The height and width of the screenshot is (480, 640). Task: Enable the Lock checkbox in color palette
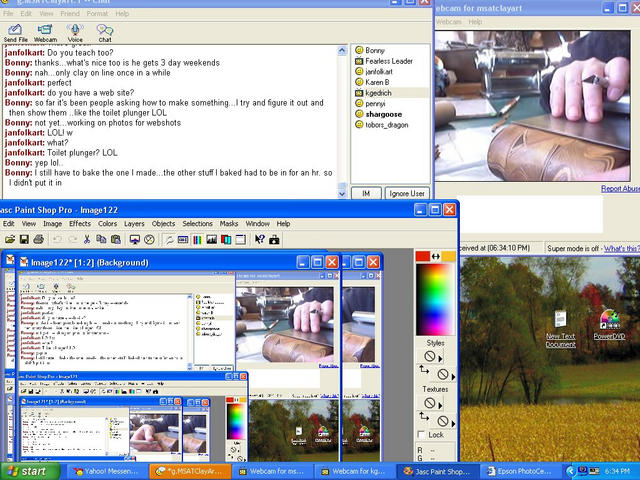click(422, 435)
